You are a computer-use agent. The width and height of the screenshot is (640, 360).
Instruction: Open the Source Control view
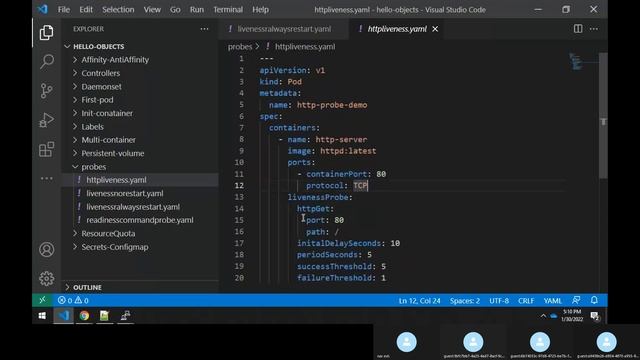[47, 91]
